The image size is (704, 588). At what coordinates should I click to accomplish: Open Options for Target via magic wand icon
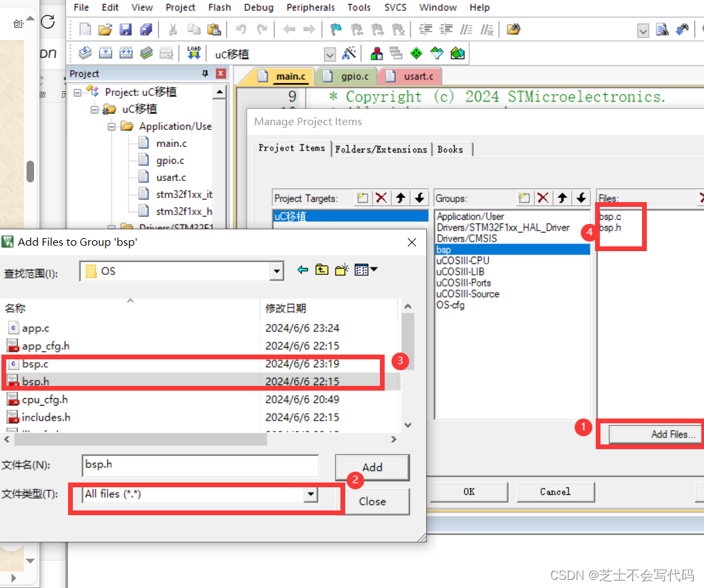348,52
